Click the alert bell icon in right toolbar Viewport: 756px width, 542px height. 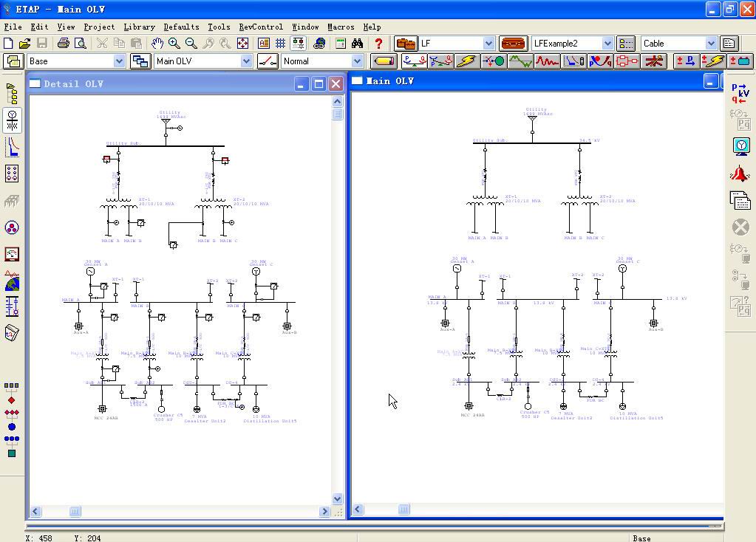point(740,174)
